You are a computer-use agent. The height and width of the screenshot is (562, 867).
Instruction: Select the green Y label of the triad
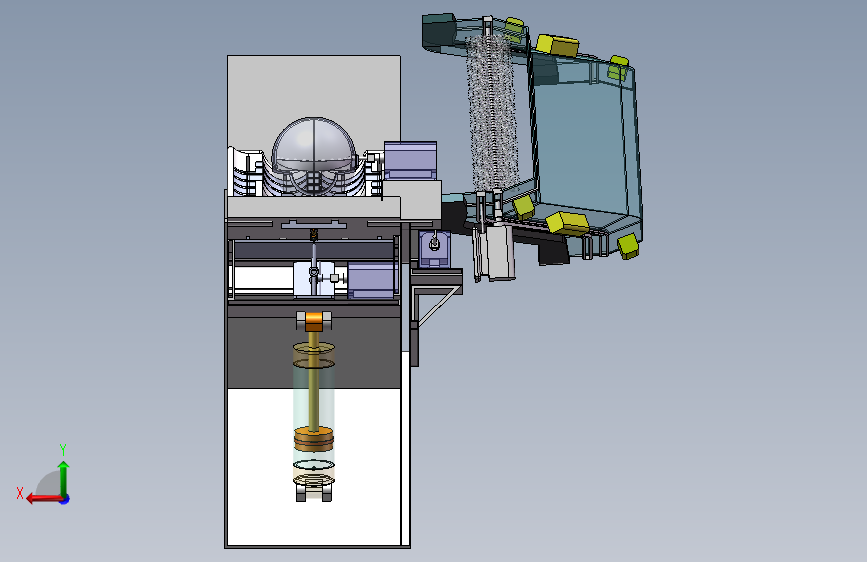[63, 449]
